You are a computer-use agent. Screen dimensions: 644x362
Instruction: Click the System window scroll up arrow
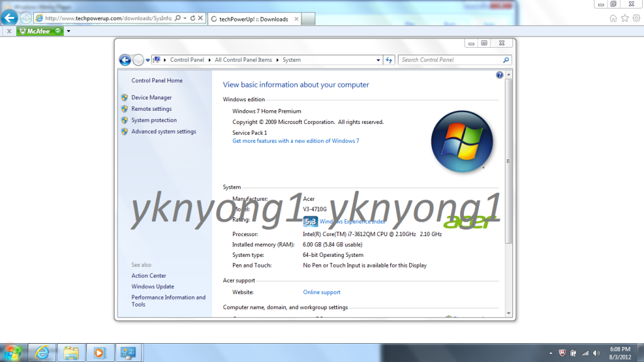point(509,75)
